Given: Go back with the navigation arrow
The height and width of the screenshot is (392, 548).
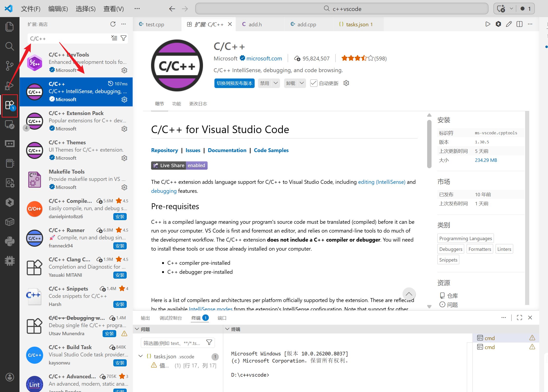Looking at the screenshot, I should 172,9.
